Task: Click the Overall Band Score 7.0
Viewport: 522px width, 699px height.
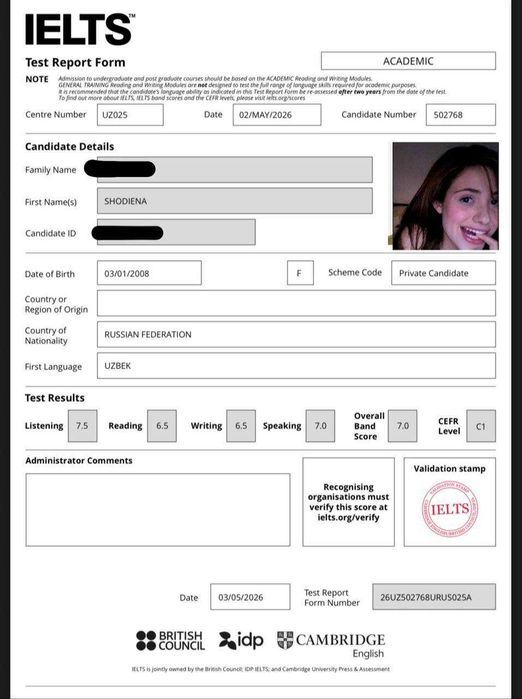Action: point(403,426)
